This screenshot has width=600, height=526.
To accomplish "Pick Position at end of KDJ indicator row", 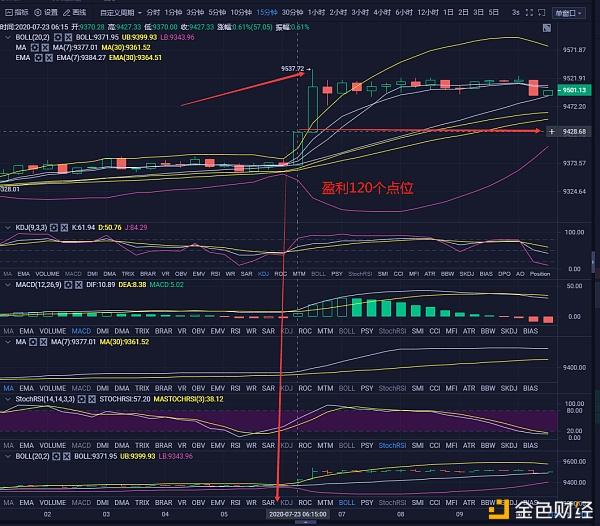I will pyautogui.click(x=540, y=273).
